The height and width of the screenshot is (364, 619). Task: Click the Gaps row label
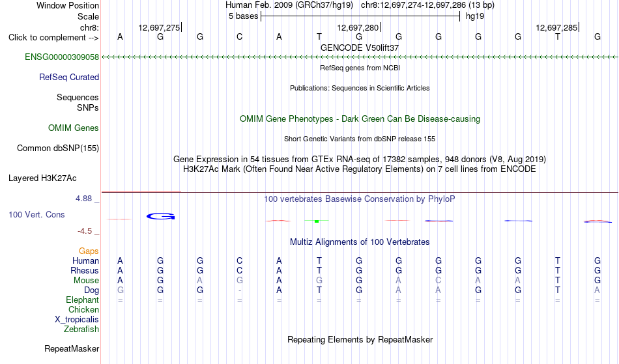[x=89, y=251]
